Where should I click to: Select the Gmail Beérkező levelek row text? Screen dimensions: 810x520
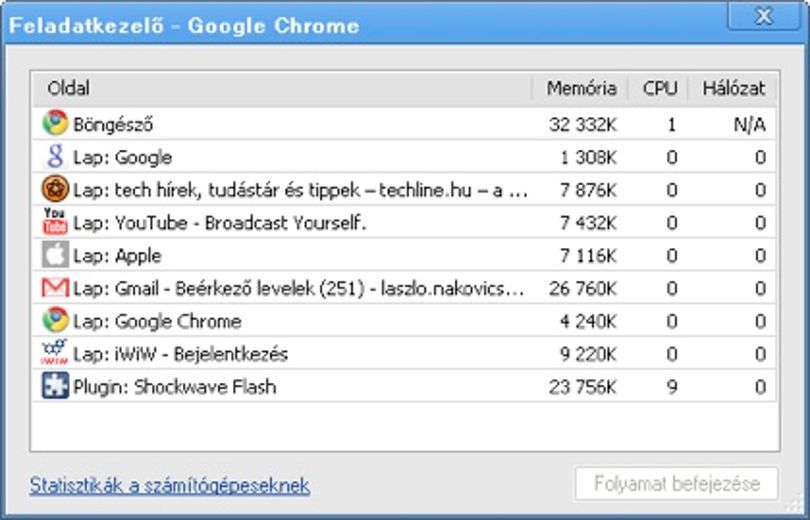[299, 288]
